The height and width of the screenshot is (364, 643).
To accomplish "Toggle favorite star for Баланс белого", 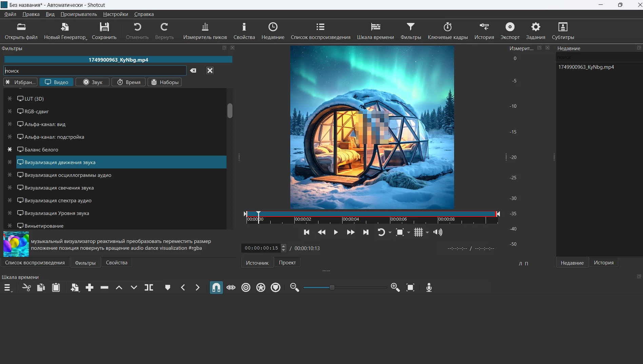I will click(10, 149).
